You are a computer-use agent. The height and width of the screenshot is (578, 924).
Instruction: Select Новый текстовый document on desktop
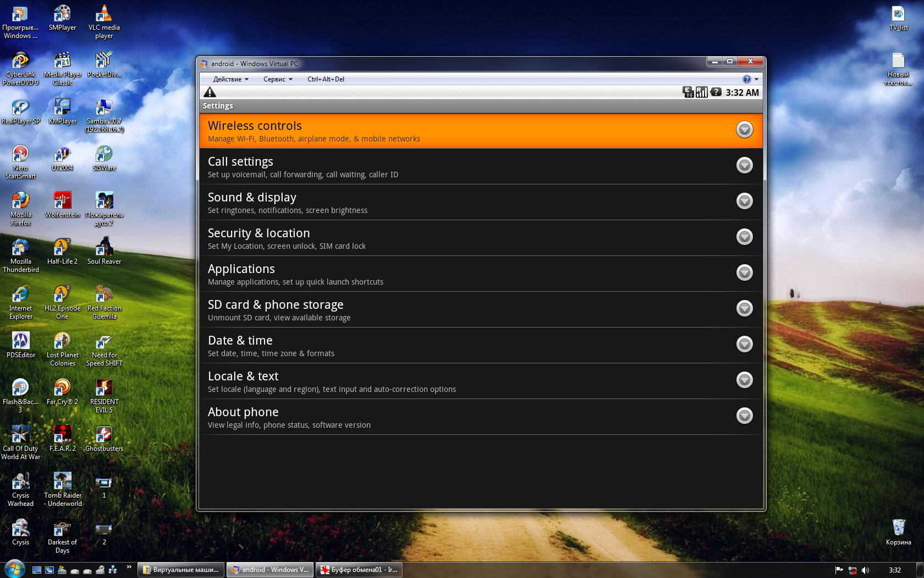tap(898, 69)
